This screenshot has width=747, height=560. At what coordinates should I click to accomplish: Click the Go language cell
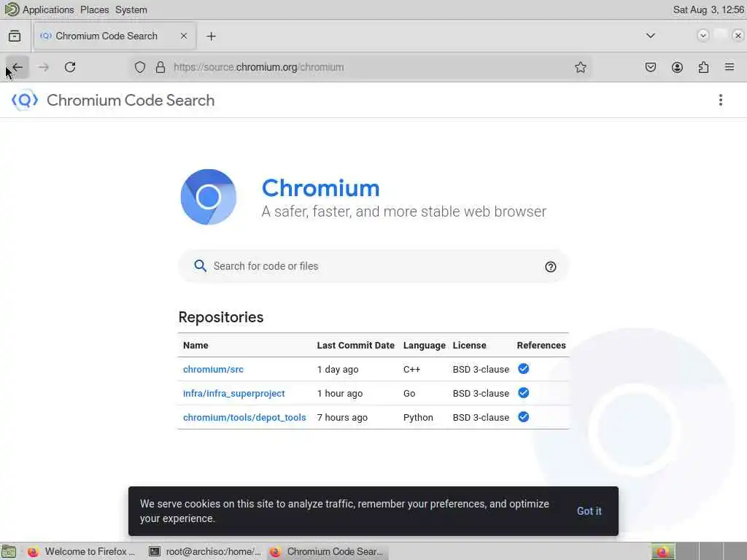409,393
